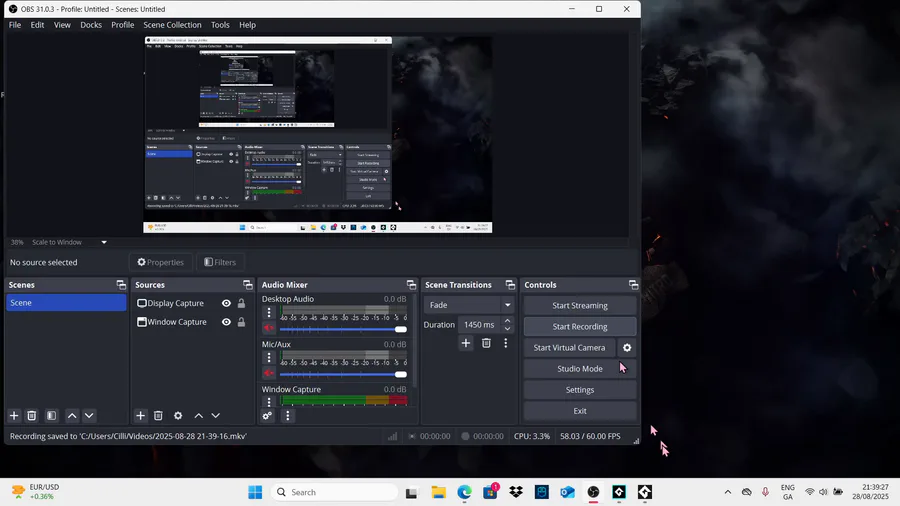This screenshot has width=900, height=506.
Task: Move scene up arrow in Scenes panel
Action: 72,415
